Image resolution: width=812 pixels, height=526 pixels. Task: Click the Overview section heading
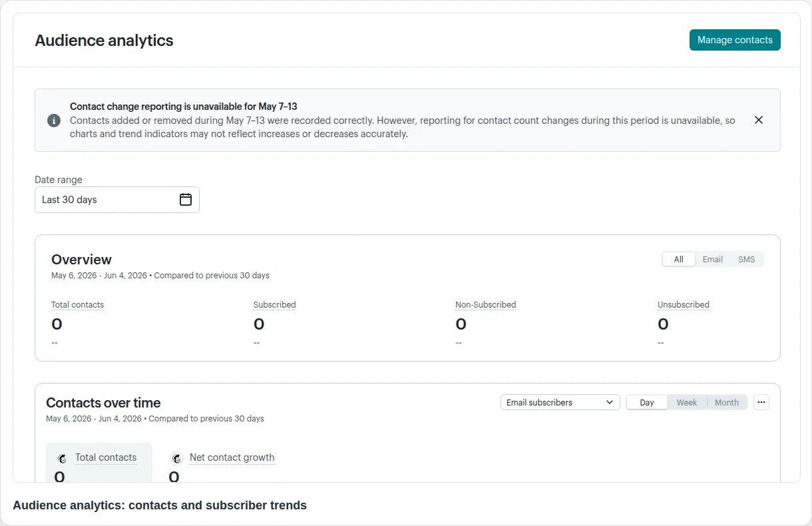tap(81, 260)
